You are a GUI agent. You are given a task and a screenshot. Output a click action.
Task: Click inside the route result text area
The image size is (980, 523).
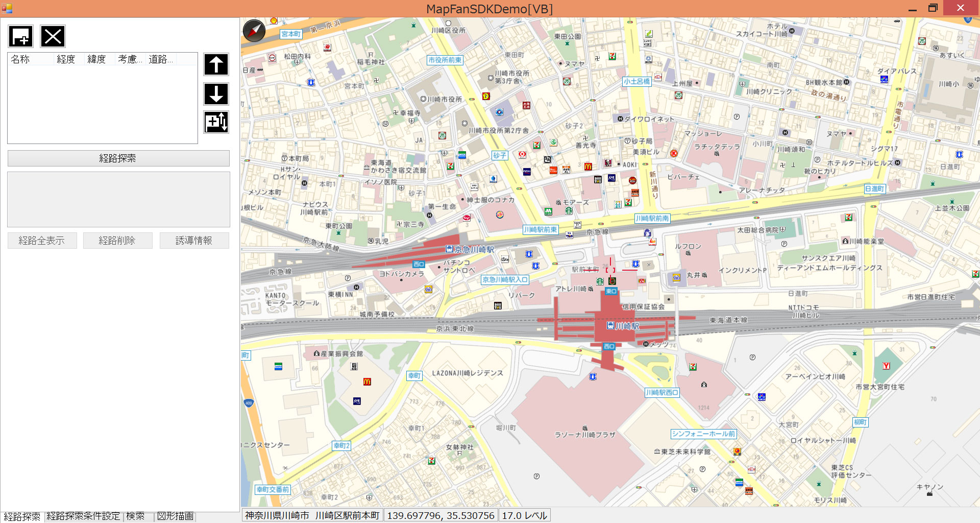tap(118, 199)
